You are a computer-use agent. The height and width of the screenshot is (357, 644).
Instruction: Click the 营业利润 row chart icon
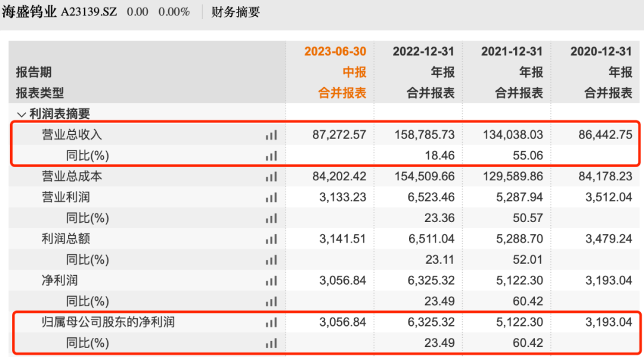(x=271, y=197)
